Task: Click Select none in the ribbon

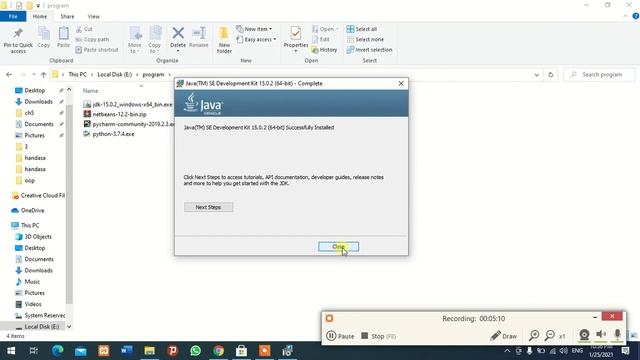Action: click(x=365, y=39)
